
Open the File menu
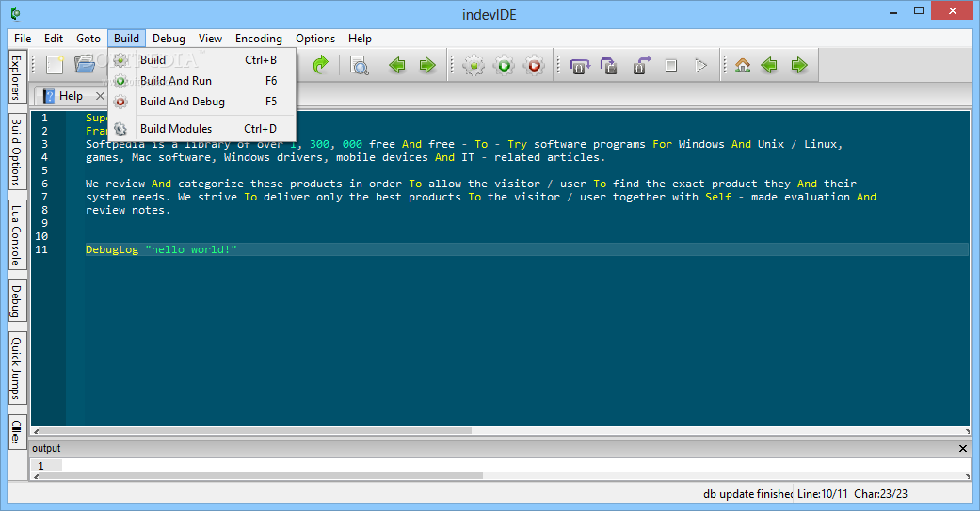pyautogui.click(x=23, y=38)
